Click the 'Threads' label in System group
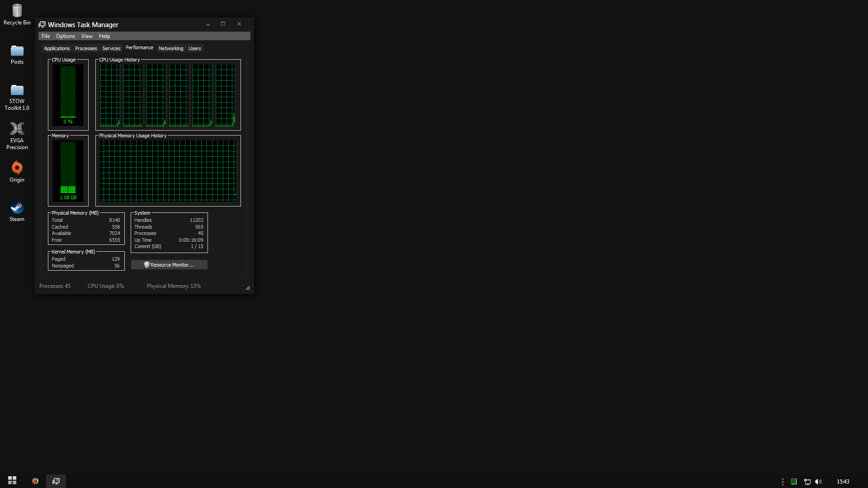Viewport: 868px width, 488px height. pos(143,227)
